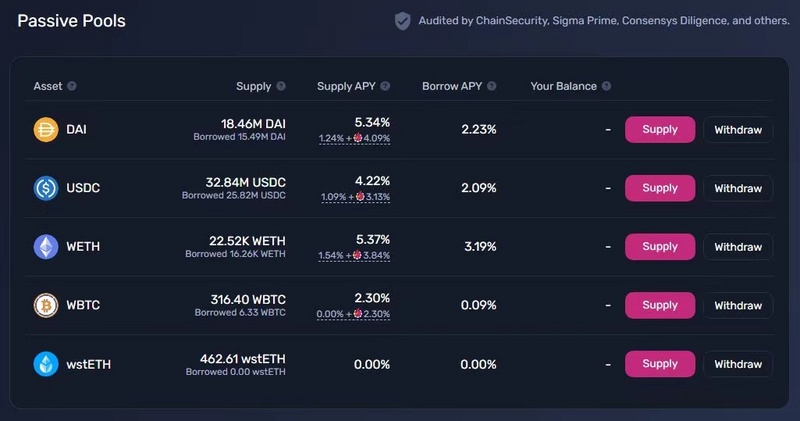The image size is (800, 421).
Task: Click info icon next to Supply column header
Action: point(281,86)
